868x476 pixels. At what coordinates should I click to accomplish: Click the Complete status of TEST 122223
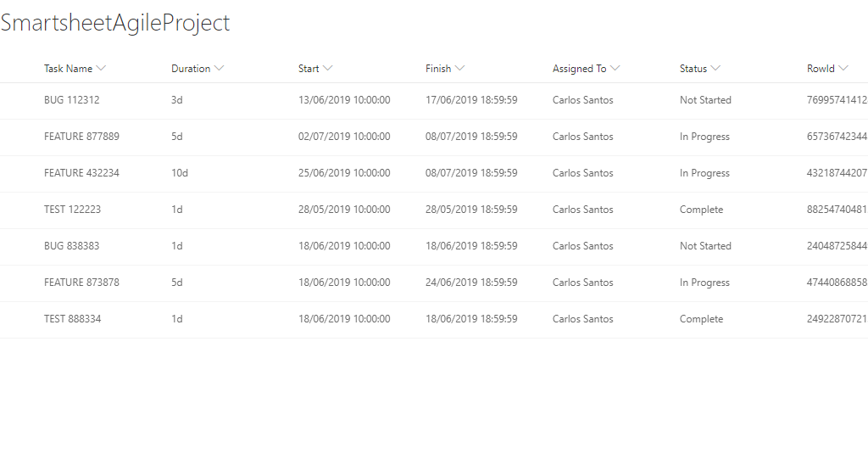[701, 210]
